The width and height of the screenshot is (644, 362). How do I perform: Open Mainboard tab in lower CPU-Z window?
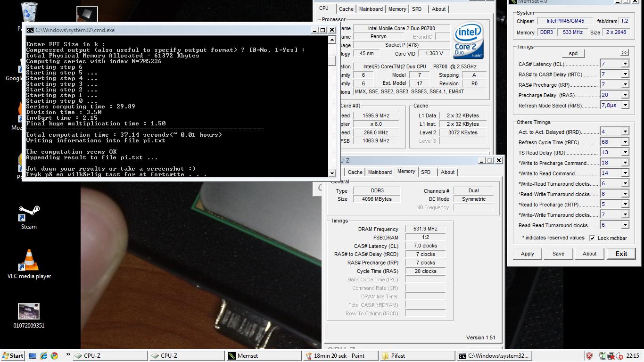(380, 172)
